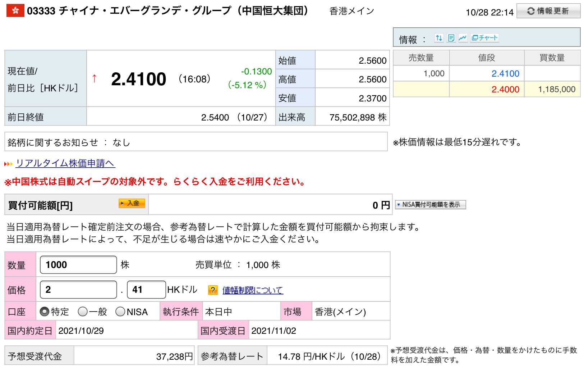Refresh quotes with 情報更新 button

(x=548, y=11)
